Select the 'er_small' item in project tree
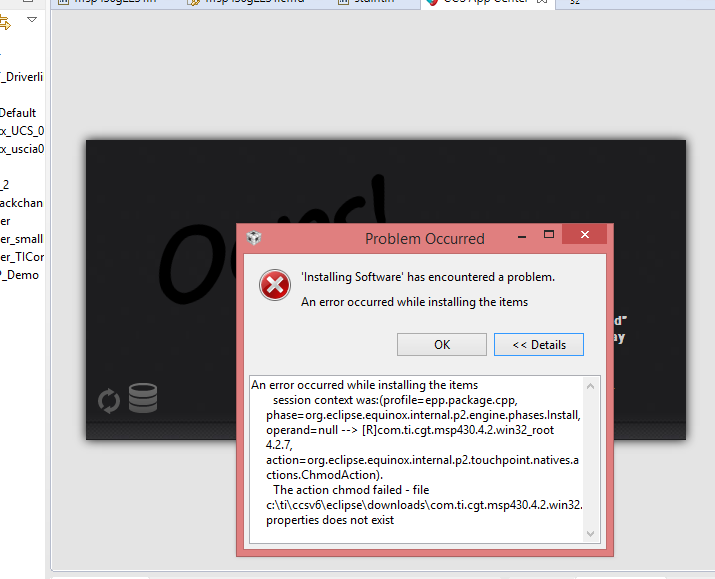 [21, 239]
